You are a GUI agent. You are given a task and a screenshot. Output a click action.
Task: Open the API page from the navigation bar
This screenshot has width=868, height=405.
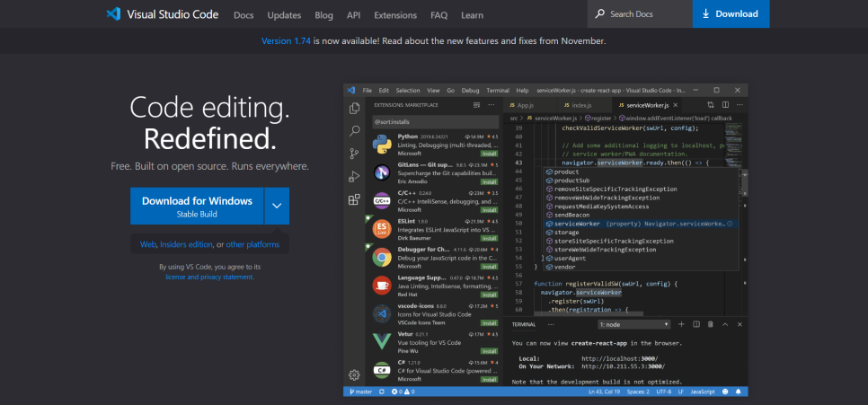pyautogui.click(x=354, y=15)
